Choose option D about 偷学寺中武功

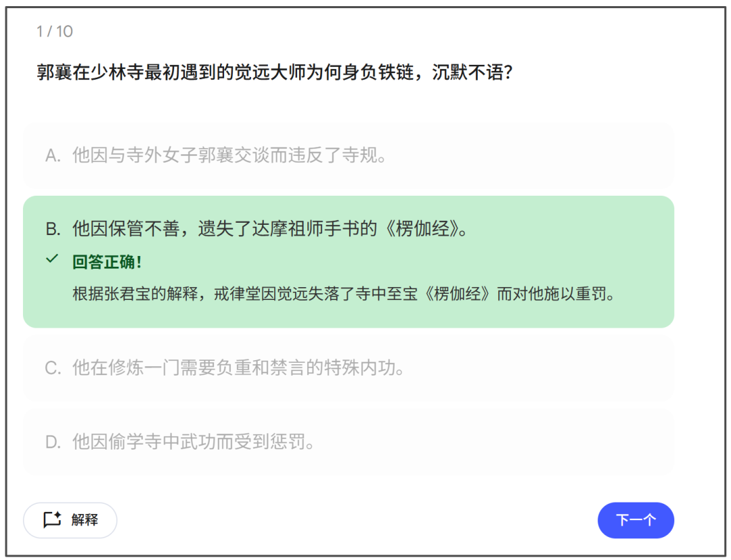click(x=194, y=443)
